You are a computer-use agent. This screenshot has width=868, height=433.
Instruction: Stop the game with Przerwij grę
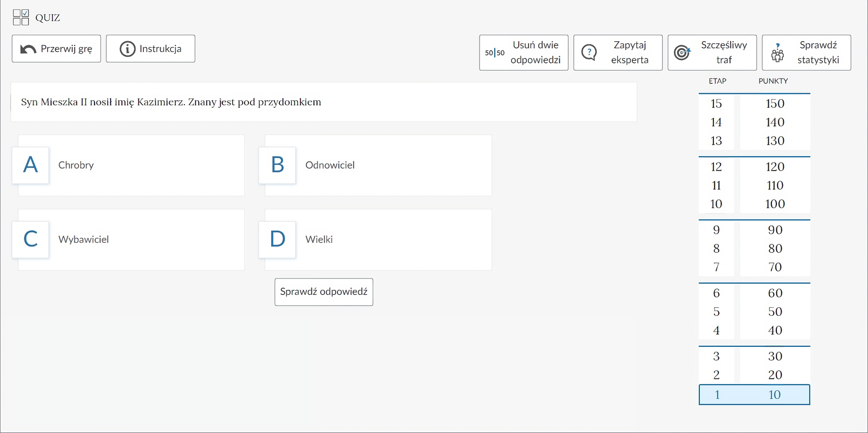coord(56,49)
